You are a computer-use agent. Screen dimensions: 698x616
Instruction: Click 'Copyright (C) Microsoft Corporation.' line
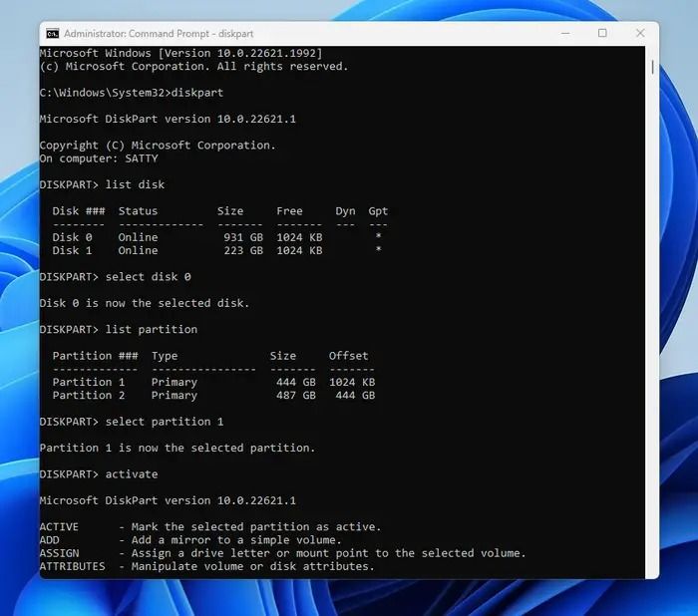[x=158, y=146]
